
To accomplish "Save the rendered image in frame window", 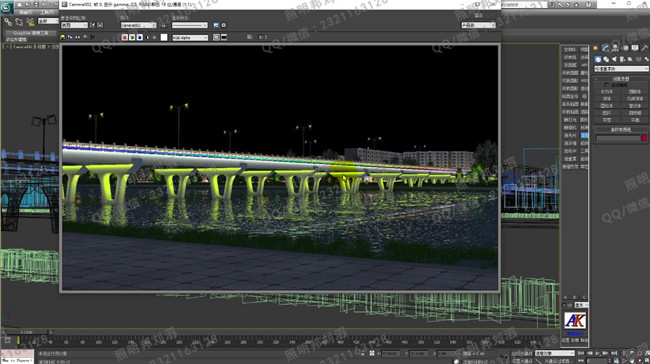I will pyautogui.click(x=63, y=37).
